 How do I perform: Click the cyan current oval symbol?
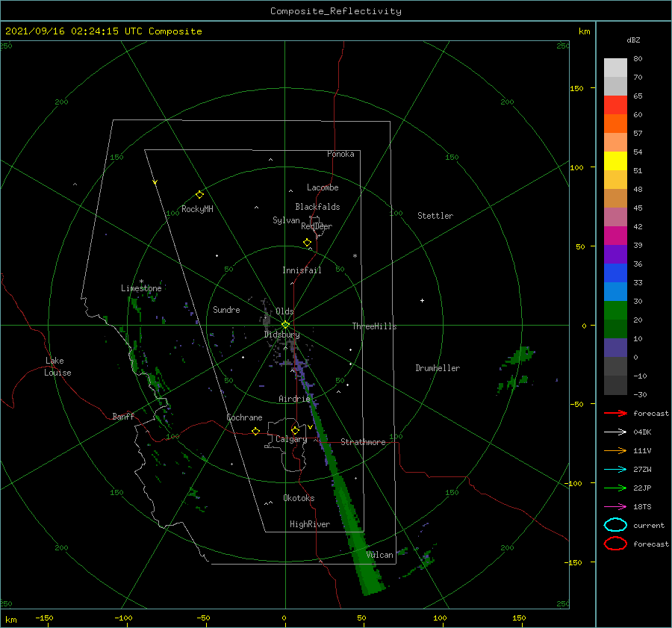(615, 525)
